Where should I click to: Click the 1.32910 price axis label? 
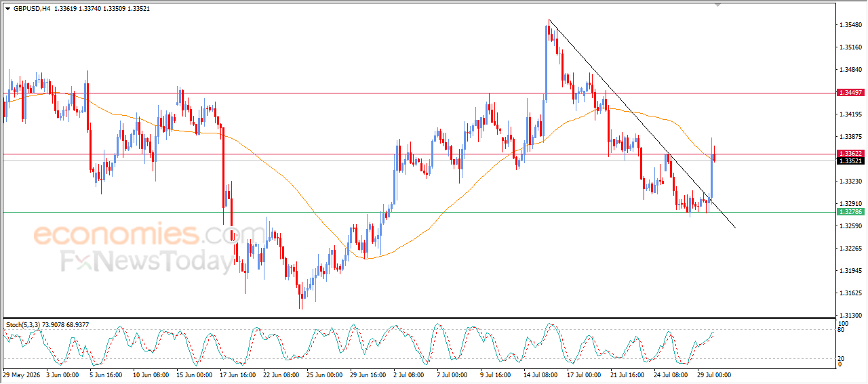(x=850, y=203)
